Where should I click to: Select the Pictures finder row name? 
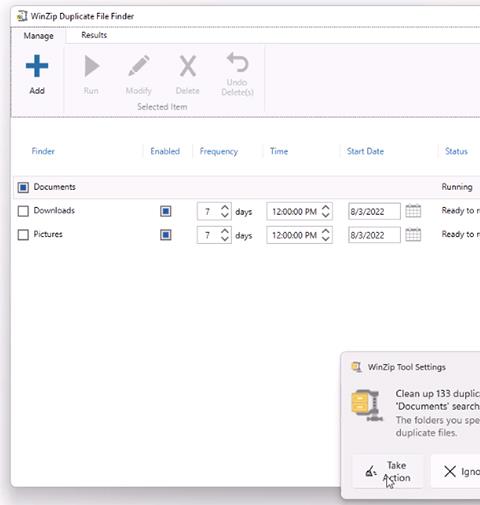coord(48,234)
